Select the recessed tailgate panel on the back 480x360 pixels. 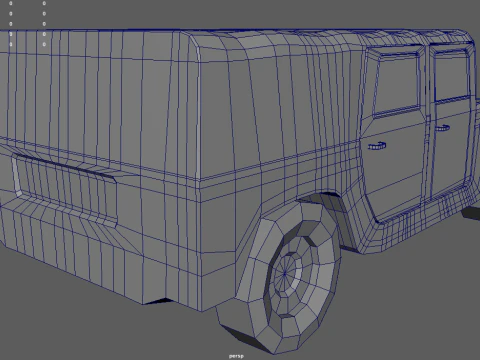coord(65,189)
